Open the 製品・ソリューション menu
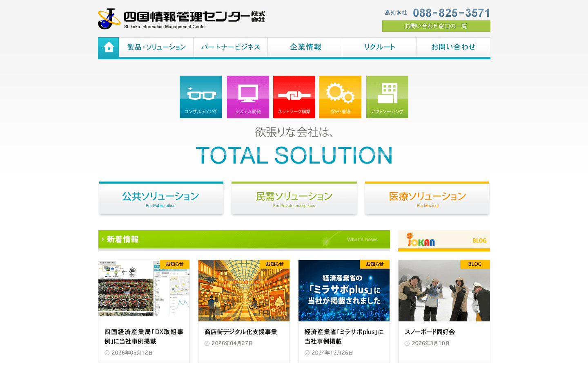The height and width of the screenshot is (368, 588). [x=156, y=47]
